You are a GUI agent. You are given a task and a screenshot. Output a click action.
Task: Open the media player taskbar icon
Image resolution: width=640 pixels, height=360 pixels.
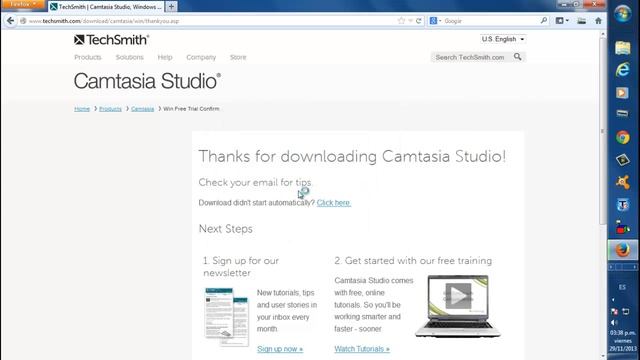coord(623,93)
